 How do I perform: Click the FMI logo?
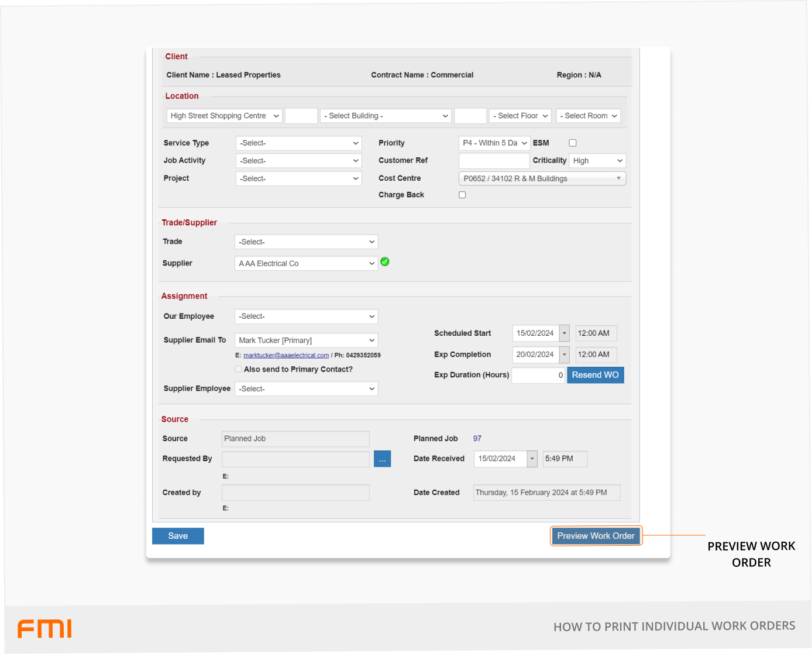[44, 629]
